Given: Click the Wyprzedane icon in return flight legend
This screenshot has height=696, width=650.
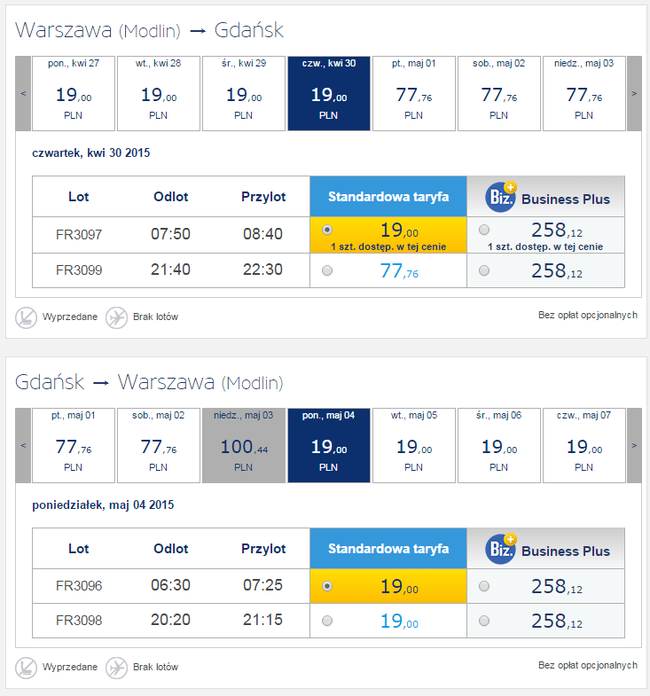Looking at the screenshot, I should pyautogui.click(x=26, y=668).
